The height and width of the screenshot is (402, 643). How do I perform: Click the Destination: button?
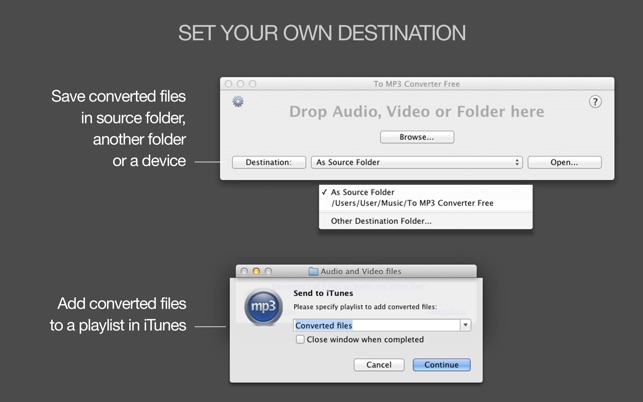pos(269,162)
